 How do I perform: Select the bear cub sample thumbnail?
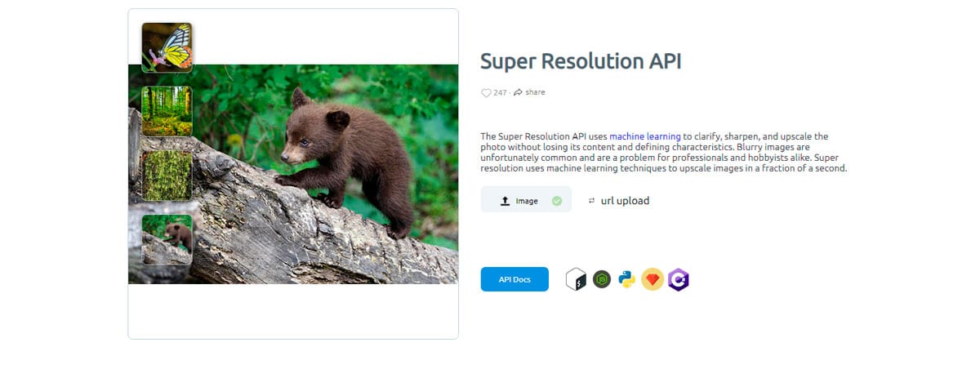[x=167, y=239]
